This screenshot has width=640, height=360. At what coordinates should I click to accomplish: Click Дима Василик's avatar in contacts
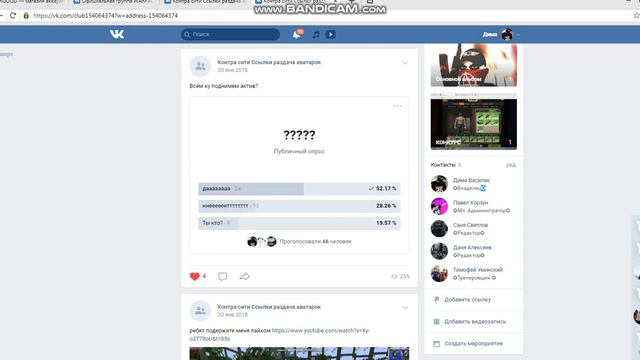(439, 184)
